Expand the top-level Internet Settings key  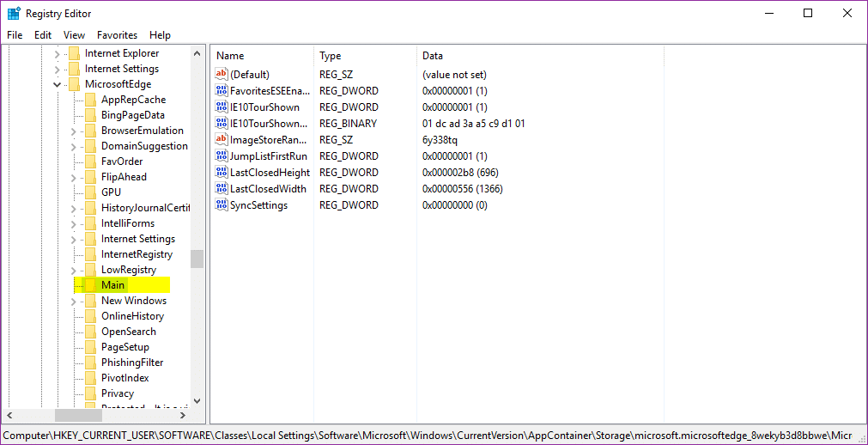(57, 70)
